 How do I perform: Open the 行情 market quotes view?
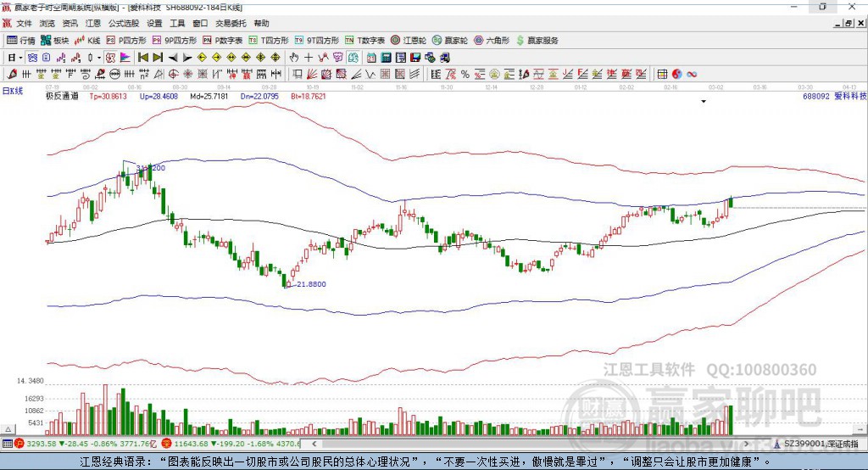[21, 41]
